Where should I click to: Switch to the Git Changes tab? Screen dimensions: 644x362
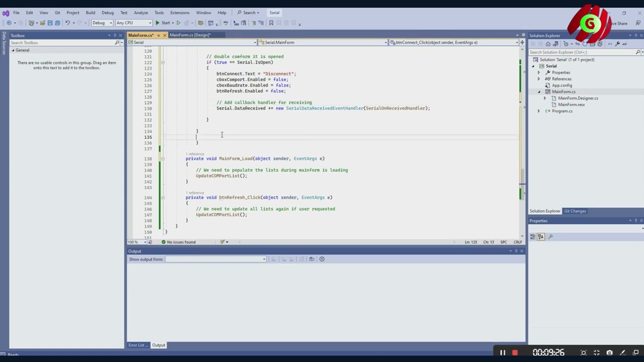(575, 211)
